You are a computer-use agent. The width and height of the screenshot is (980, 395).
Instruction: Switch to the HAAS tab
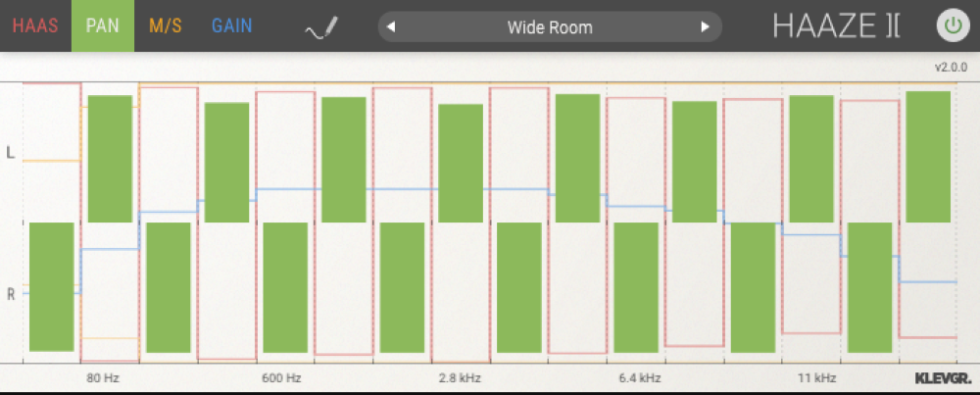[36, 25]
